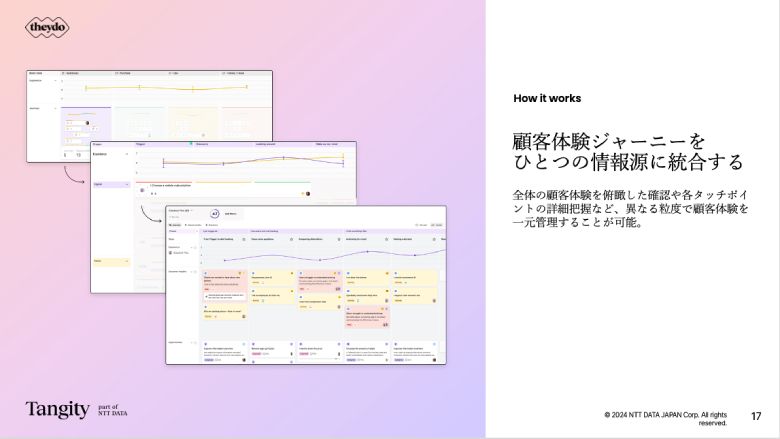Click the 'How it works' heading

pyautogui.click(x=546, y=98)
